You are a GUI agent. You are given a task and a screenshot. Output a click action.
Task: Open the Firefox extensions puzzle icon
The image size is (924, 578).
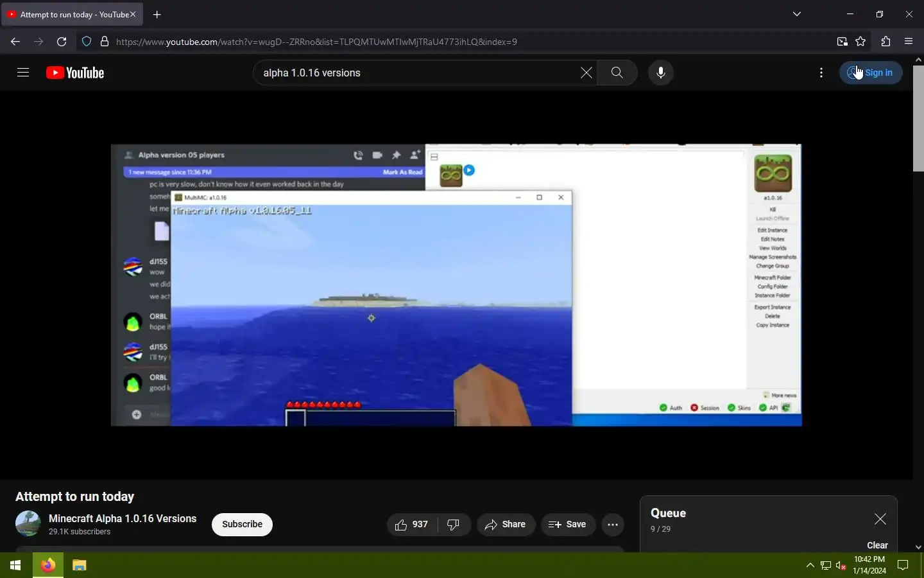click(886, 42)
